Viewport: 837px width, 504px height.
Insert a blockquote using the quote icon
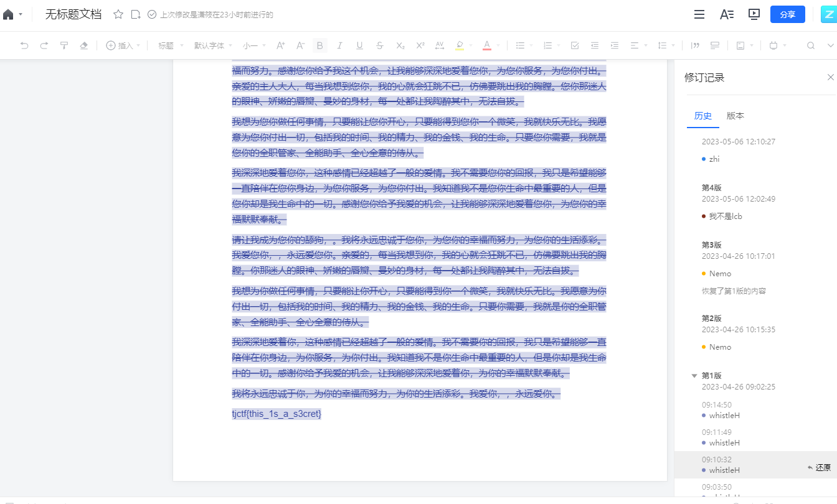coord(695,45)
